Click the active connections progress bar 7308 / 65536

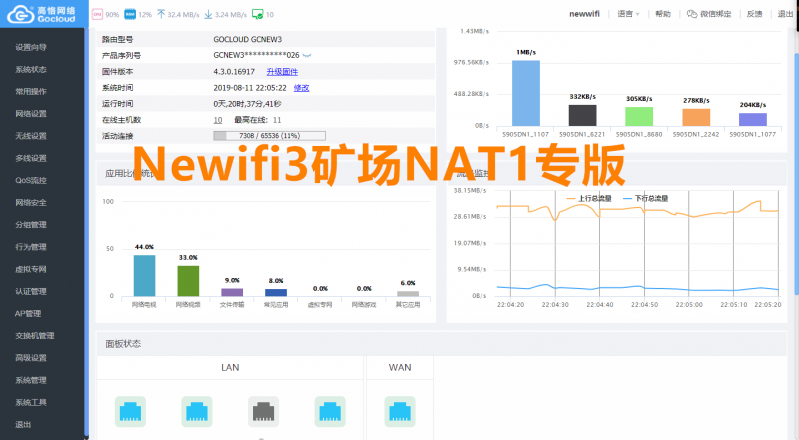click(x=269, y=136)
